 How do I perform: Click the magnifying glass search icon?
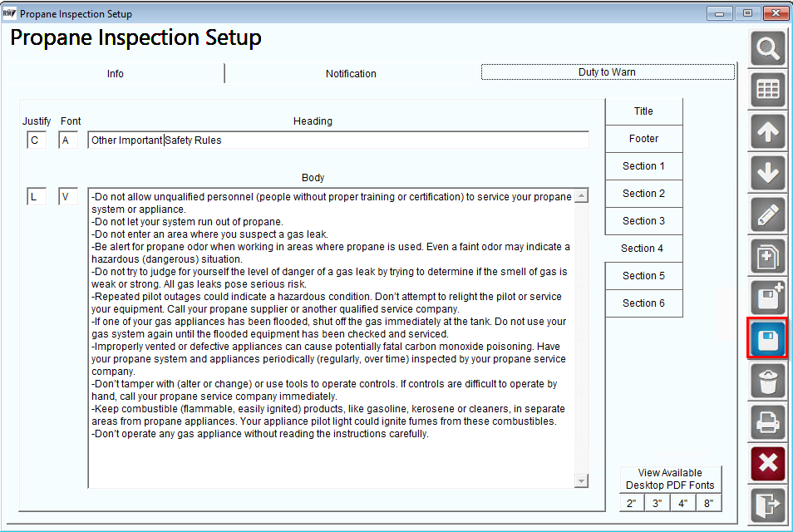(768, 48)
